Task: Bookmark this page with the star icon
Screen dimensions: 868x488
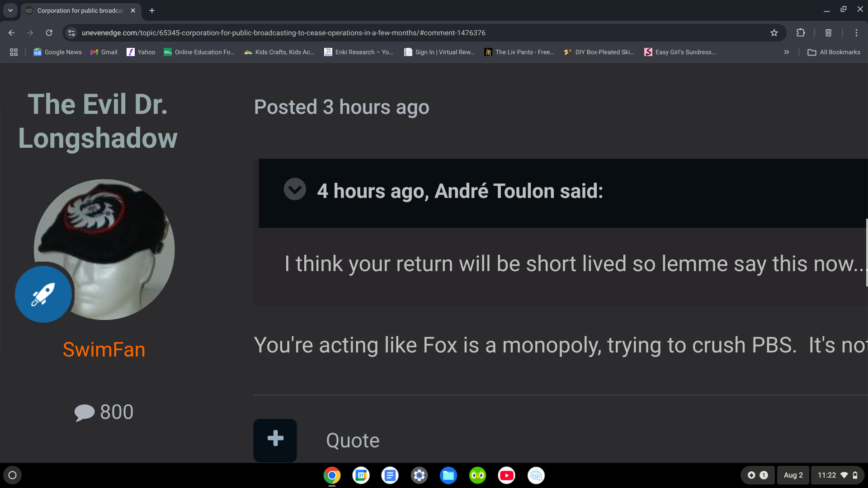Action: point(774,33)
